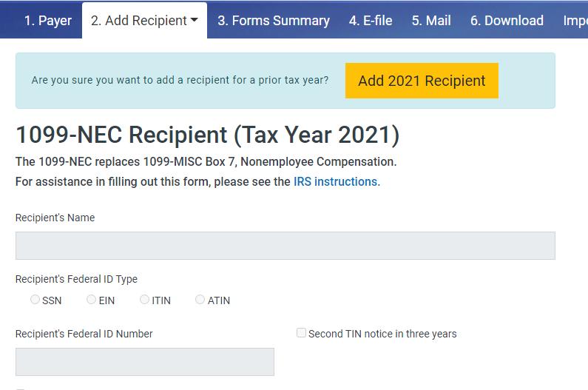
Task: Select the Download tab
Action: [x=507, y=21]
